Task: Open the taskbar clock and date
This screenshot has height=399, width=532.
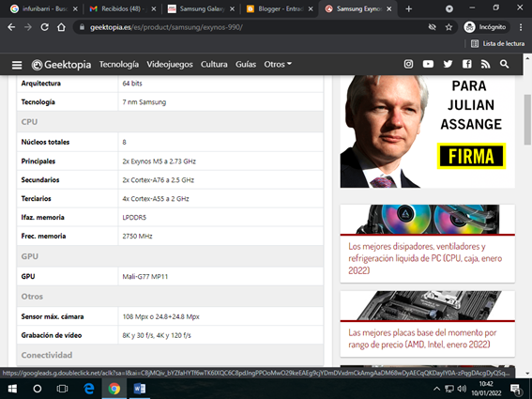Action: click(486, 389)
